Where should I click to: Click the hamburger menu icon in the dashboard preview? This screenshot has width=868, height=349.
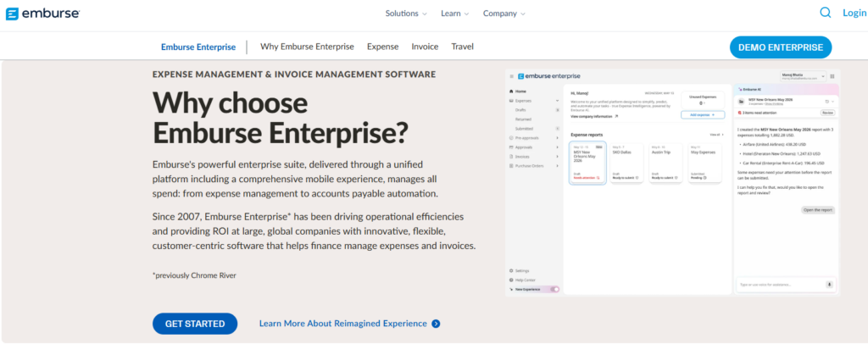coord(511,76)
